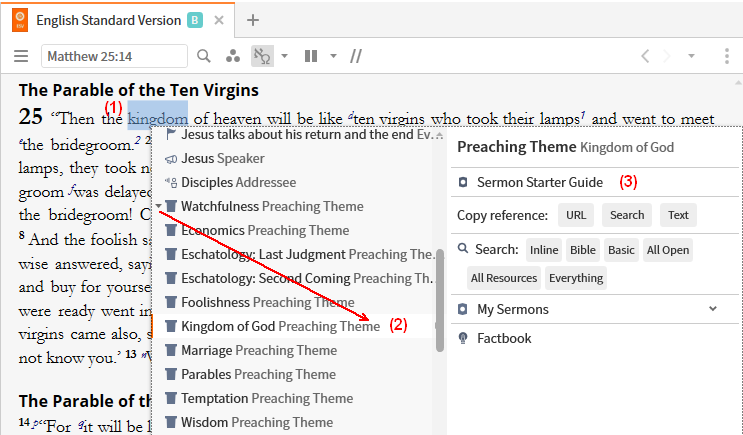Viewport: 743px width, 435px height.
Task: Copy reference as URL
Action: tap(576, 215)
